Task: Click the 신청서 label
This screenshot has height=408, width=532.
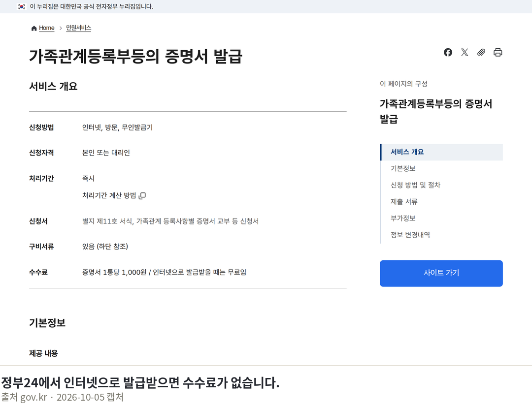Action: pos(38,221)
